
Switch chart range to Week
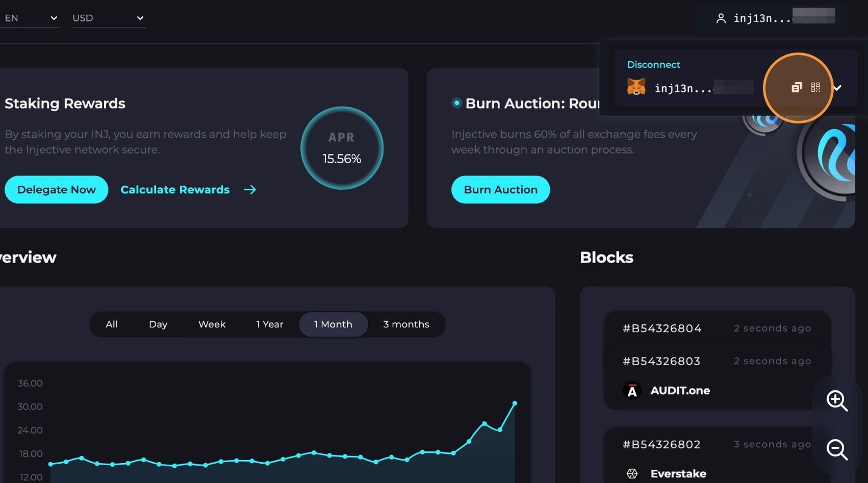pyautogui.click(x=212, y=324)
